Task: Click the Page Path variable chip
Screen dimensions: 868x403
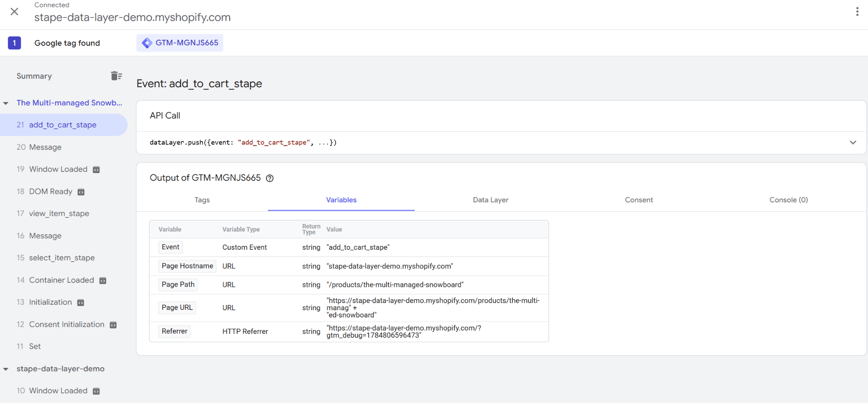Action: point(178,284)
